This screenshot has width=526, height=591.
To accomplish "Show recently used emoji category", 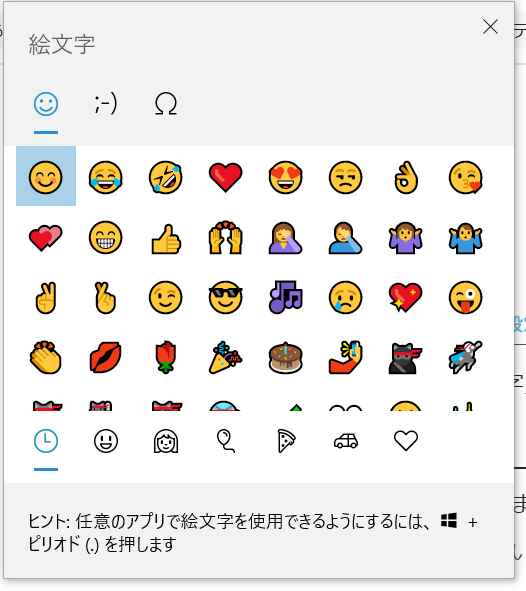I will click(x=46, y=441).
